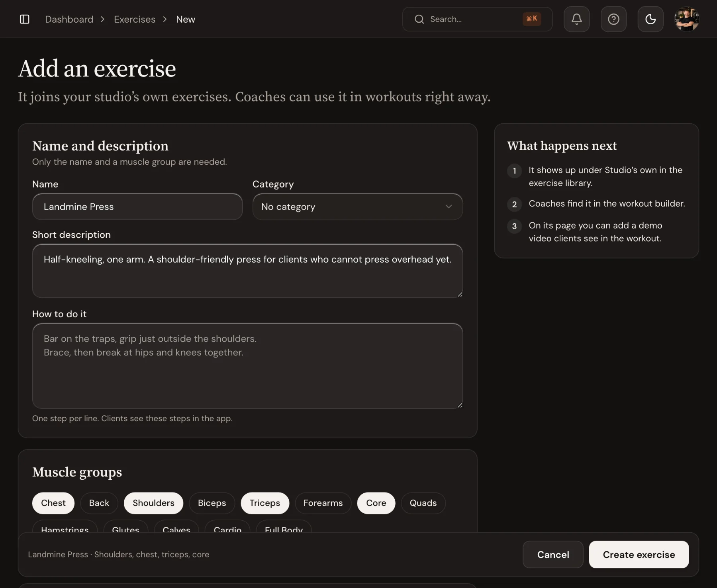Open the notifications bell
This screenshot has height=588, width=717.
pos(576,19)
